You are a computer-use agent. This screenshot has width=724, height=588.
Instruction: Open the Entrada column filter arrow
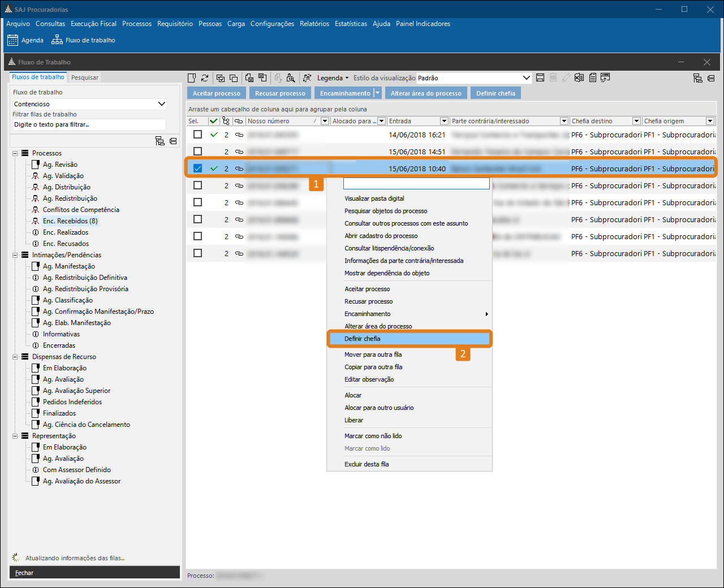(x=444, y=121)
